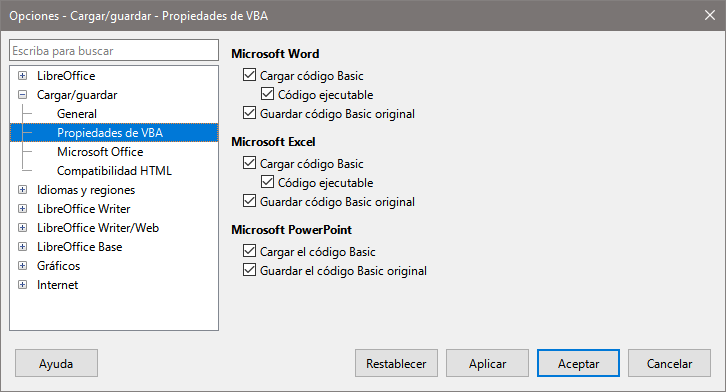Focus the Escriba para buscar search field
The height and width of the screenshot is (392, 726).
point(114,50)
